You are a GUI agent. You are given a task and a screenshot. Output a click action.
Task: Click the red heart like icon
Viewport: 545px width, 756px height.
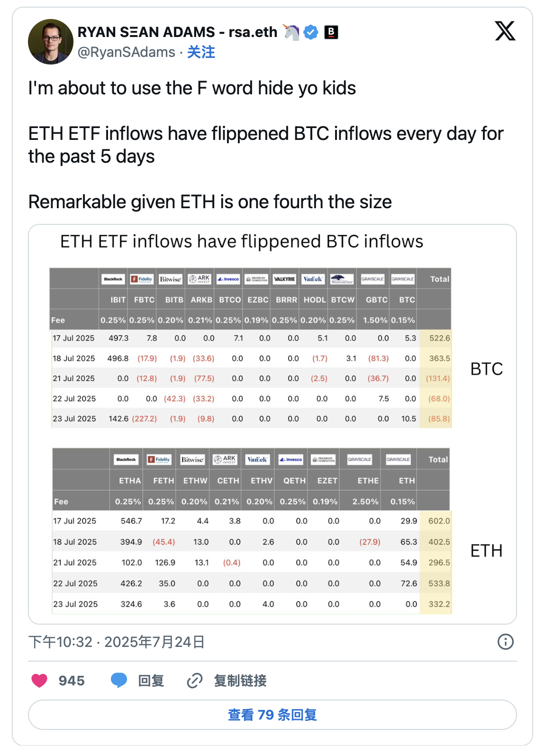[39, 681]
